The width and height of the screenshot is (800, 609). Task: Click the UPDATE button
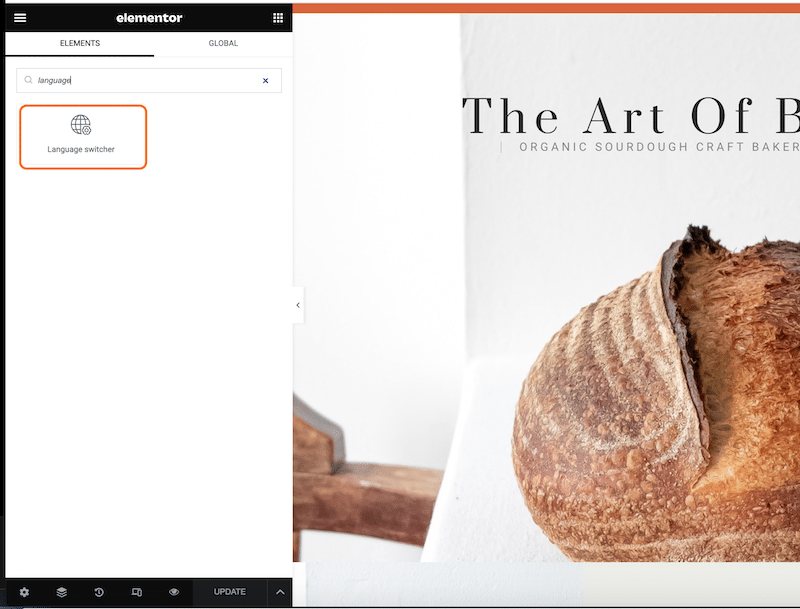pos(230,592)
